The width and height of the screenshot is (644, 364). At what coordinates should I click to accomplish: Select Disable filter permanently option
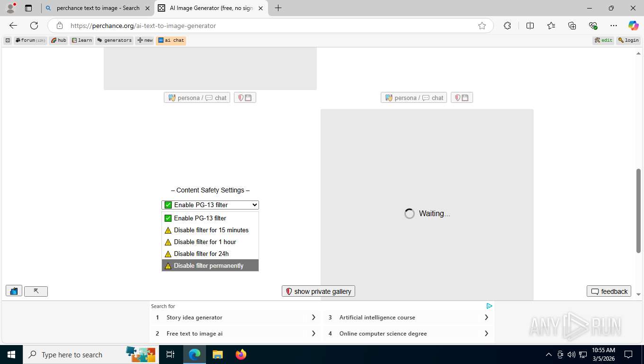(x=210, y=265)
